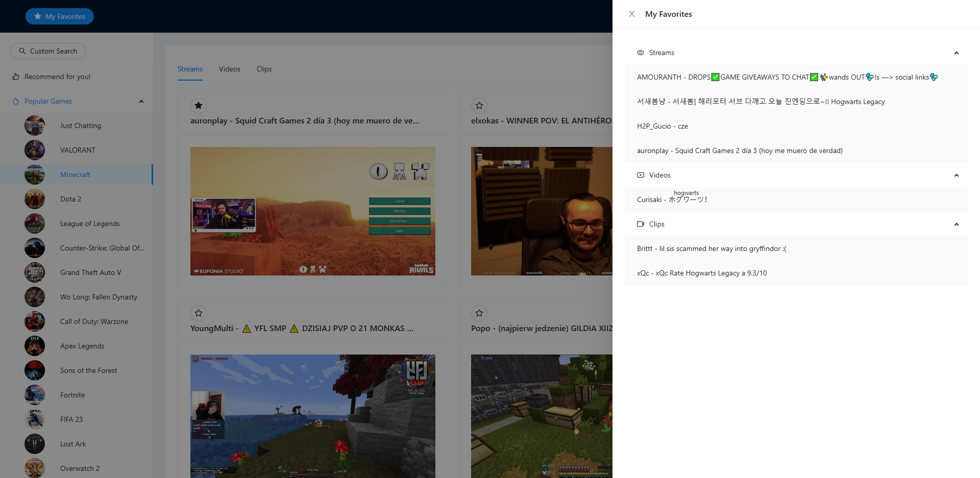The width and height of the screenshot is (980, 478).
Task: Open the 서새봄냥 Hogwarts Legacy favorite
Action: [796, 102]
